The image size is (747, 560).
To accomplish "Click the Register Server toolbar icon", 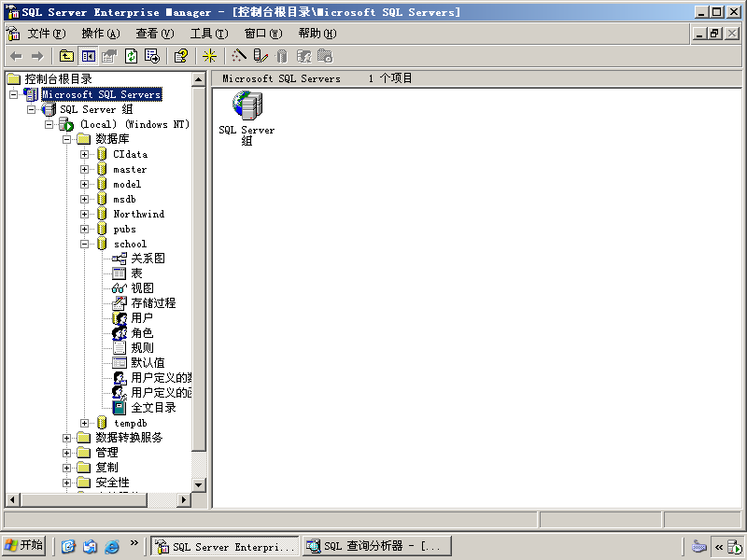I will pos(261,56).
